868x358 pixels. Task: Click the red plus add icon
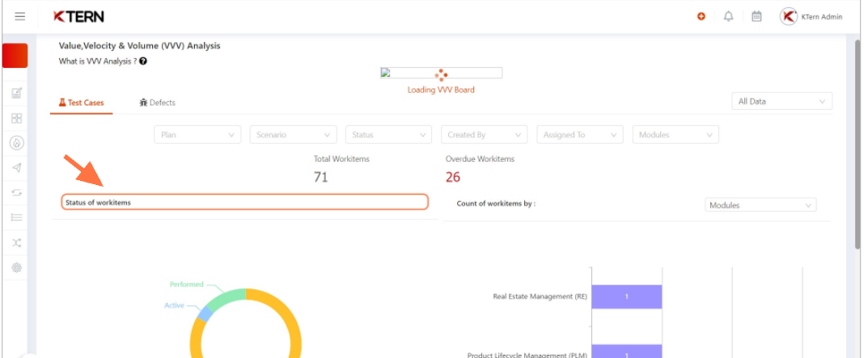(701, 17)
